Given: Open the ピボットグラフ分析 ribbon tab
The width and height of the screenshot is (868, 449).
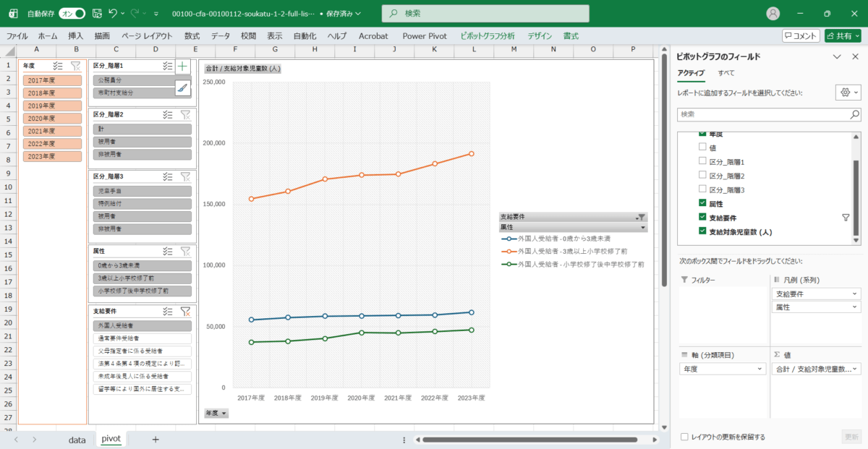Looking at the screenshot, I should click(x=487, y=35).
